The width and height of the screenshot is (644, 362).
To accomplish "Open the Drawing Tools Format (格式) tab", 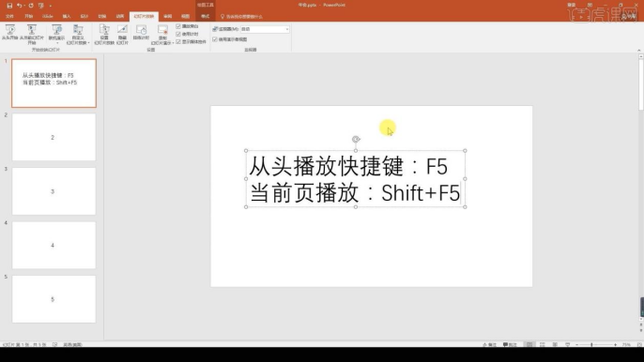I will click(205, 17).
